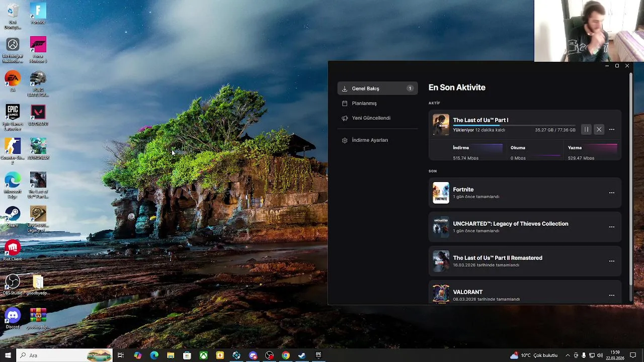Open more options for The Last of Us Part I
This screenshot has width=644, height=362.
coord(612,130)
